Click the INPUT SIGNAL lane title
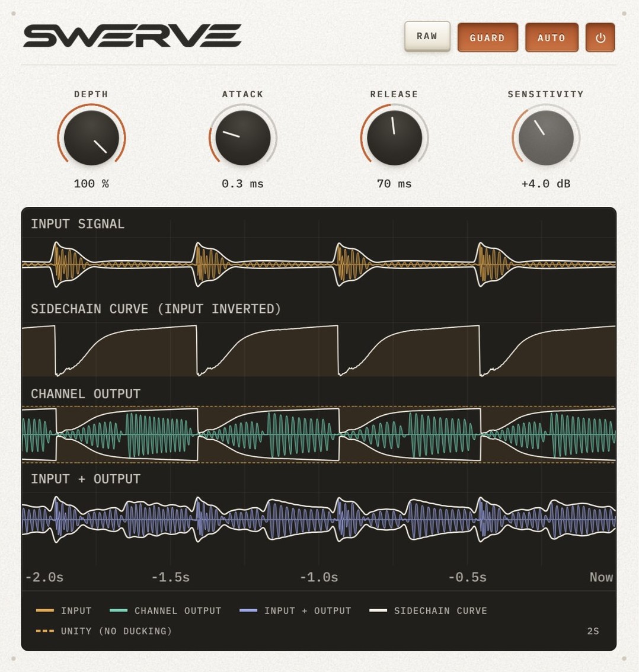Image resolution: width=639 pixels, height=672 pixels. pos(78,224)
